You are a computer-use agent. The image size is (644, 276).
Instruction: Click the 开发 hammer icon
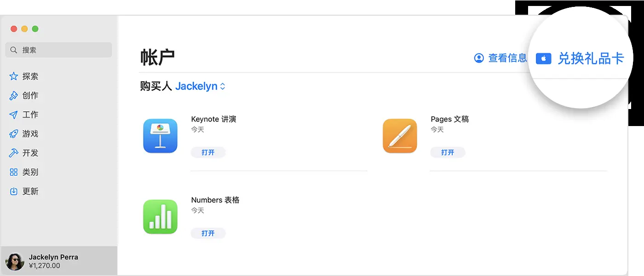coord(14,153)
